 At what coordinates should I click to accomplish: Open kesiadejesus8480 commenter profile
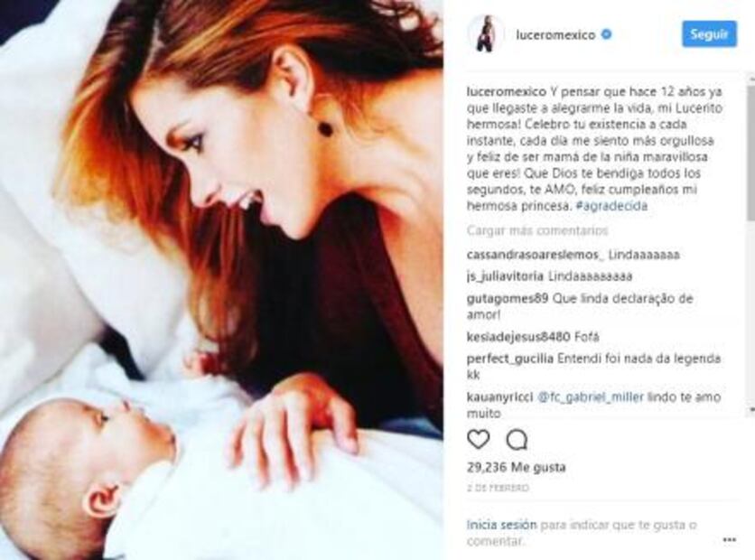tap(518, 337)
